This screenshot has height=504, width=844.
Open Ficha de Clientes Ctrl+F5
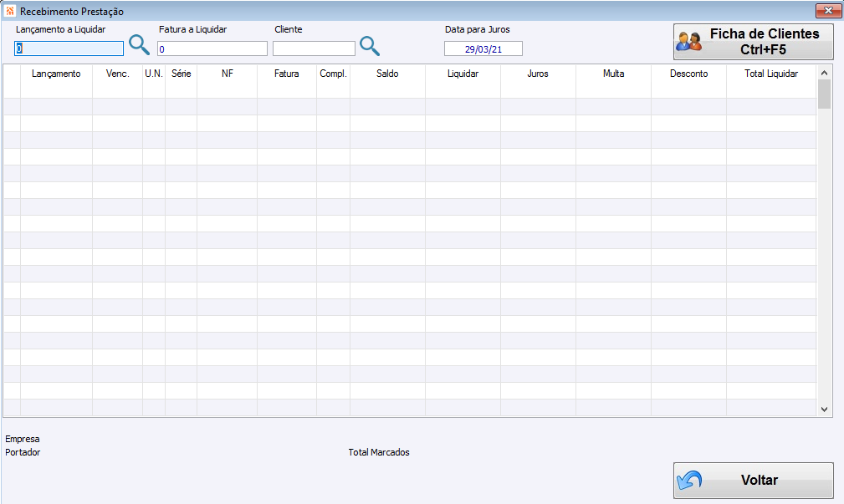point(753,42)
